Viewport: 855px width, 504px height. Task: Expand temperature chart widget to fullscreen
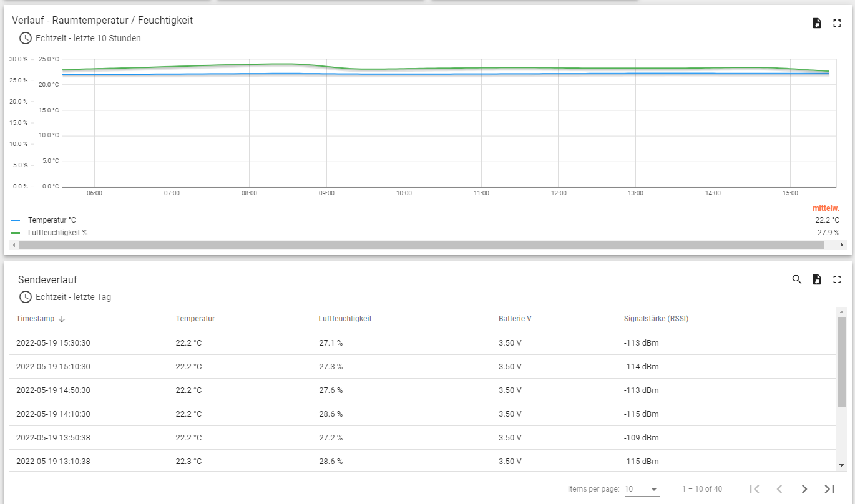(x=837, y=23)
